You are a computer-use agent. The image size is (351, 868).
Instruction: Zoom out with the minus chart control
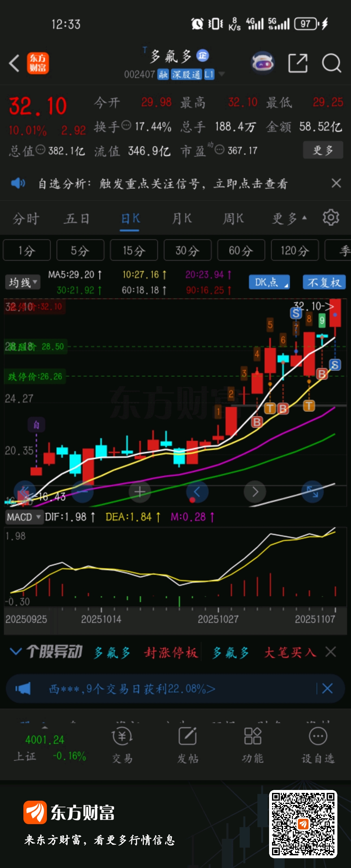[83, 492]
